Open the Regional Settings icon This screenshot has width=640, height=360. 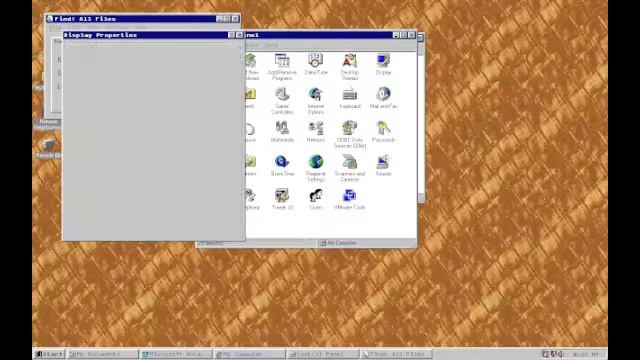[x=316, y=168]
